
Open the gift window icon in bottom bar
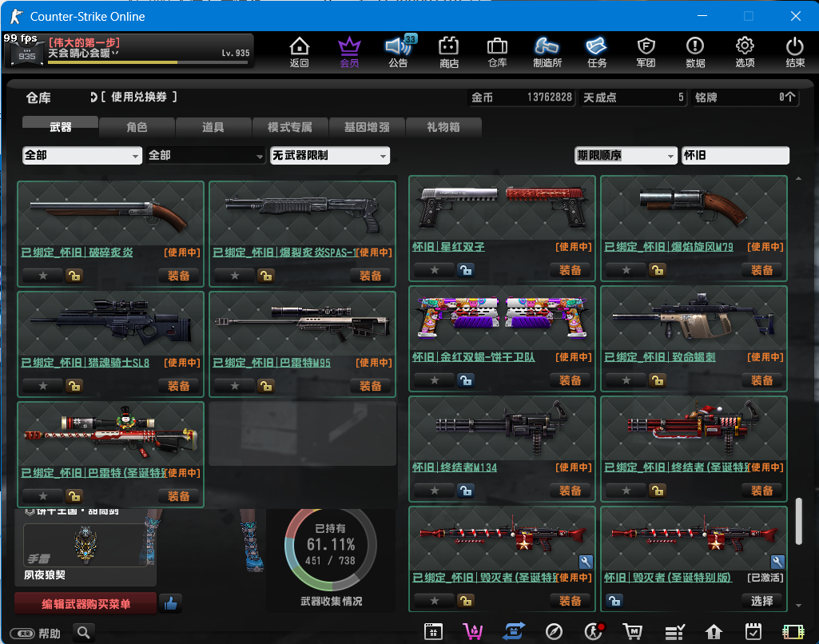point(433,632)
